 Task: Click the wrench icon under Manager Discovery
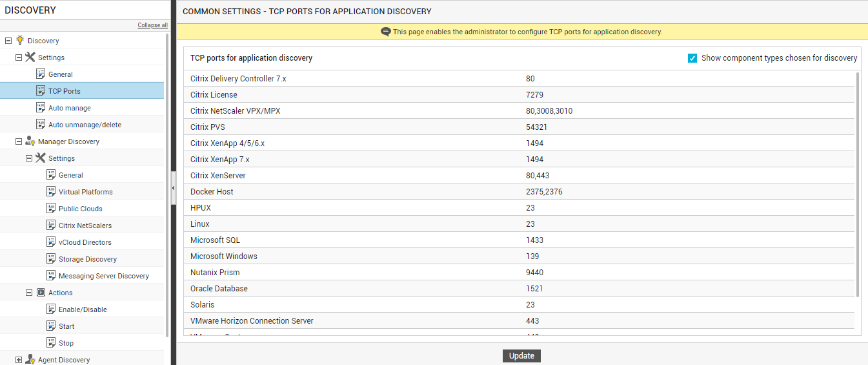coord(40,158)
